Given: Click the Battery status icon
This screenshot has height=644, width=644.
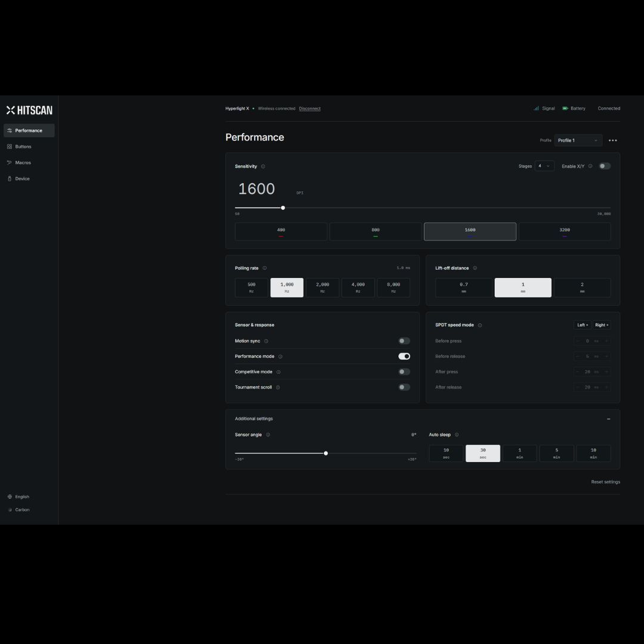Looking at the screenshot, I should [x=565, y=109].
